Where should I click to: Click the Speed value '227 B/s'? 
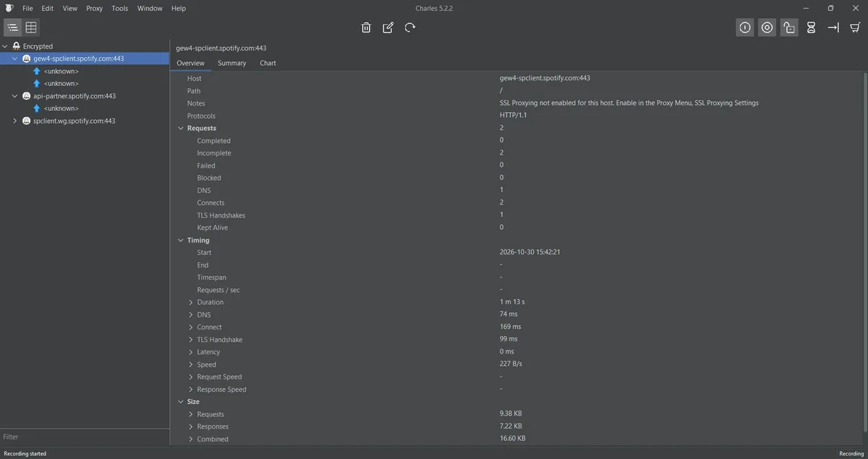tap(511, 364)
